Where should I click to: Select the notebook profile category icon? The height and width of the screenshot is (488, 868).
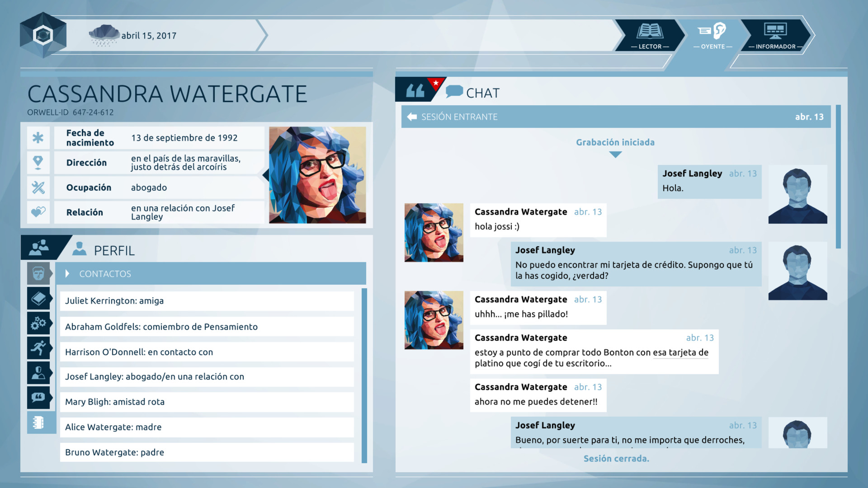coord(38,422)
